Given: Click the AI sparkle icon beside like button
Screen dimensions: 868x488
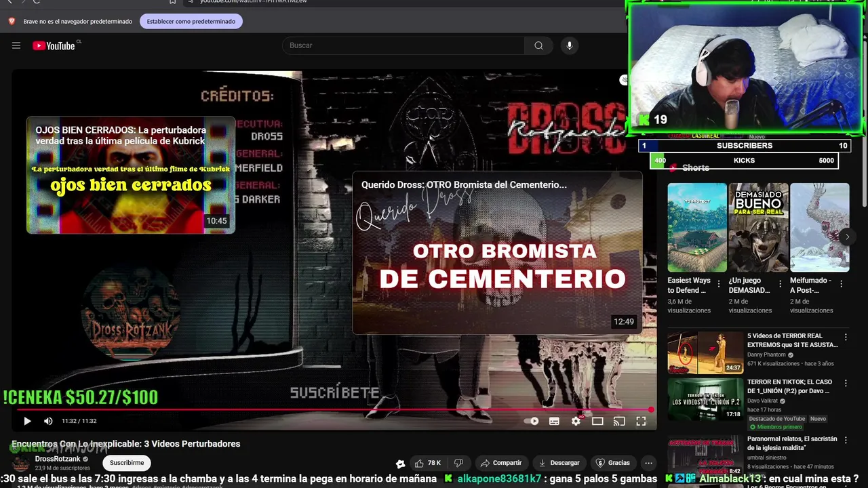Looking at the screenshot, I should [x=400, y=464].
